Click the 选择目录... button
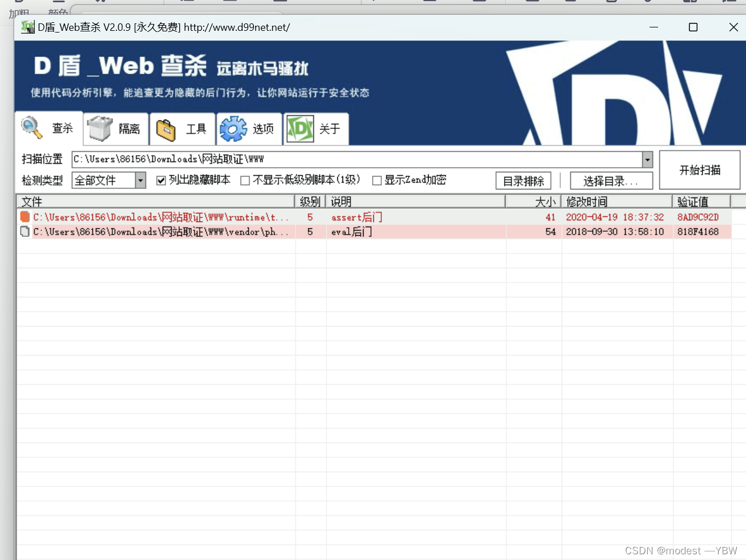This screenshot has height=560, width=746. point(611,181)
